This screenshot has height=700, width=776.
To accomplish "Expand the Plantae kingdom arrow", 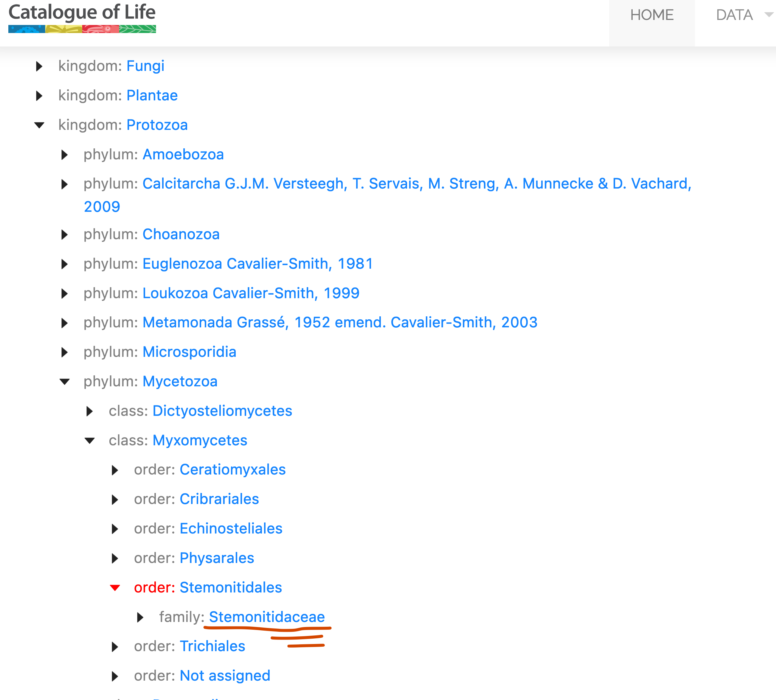I will coord(39,96).
